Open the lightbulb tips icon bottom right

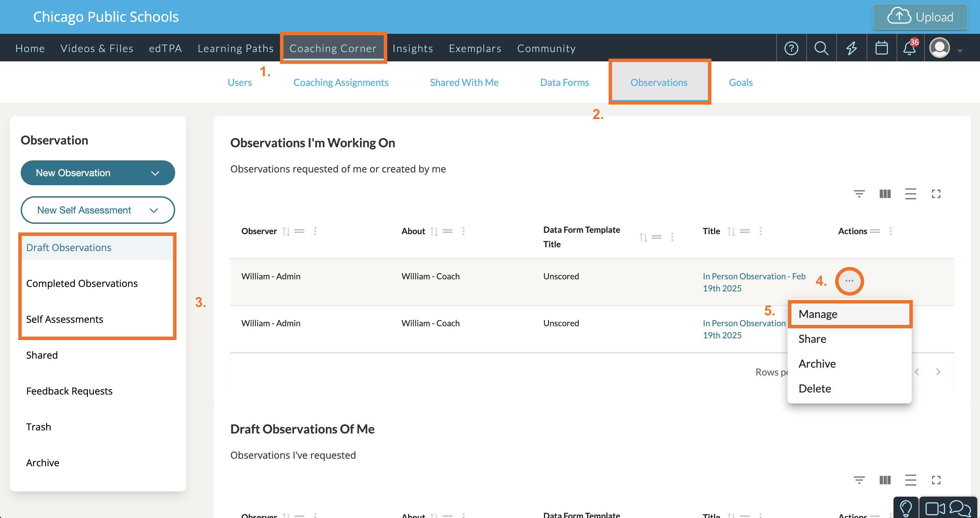click(906, 508)
